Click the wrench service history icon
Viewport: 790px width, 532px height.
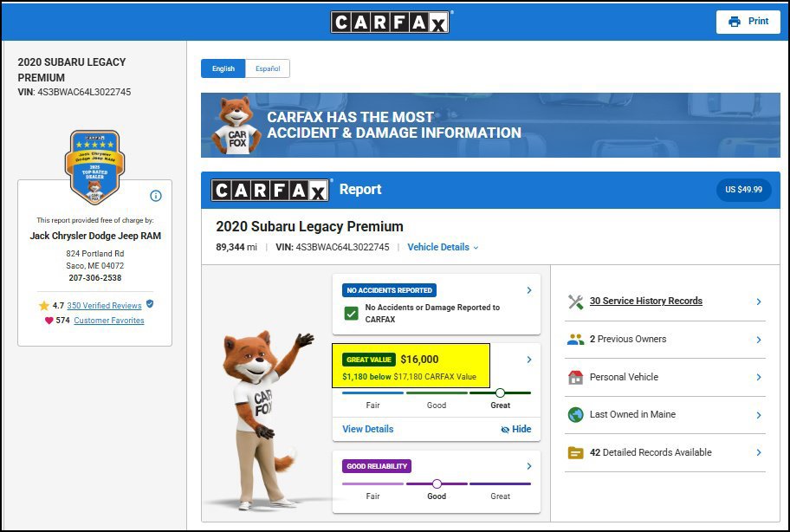(x=575, y=302)
